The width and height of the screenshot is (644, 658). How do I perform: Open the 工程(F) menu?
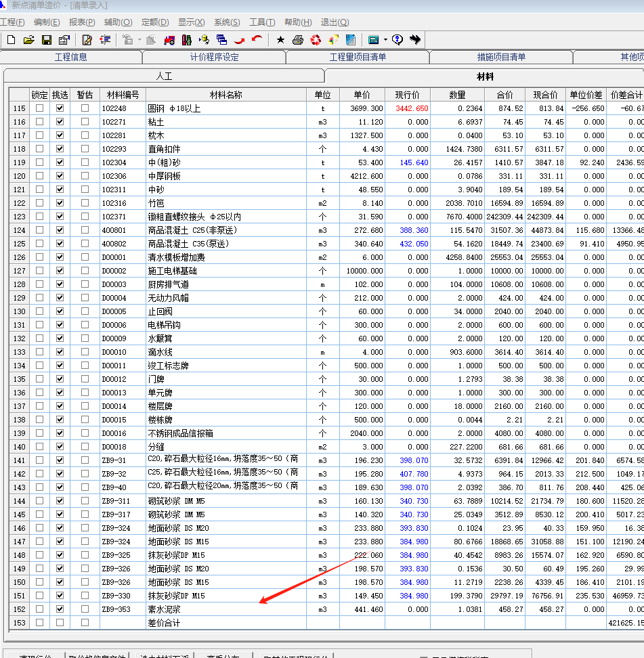pyautogui.click(x=12, y=22)
